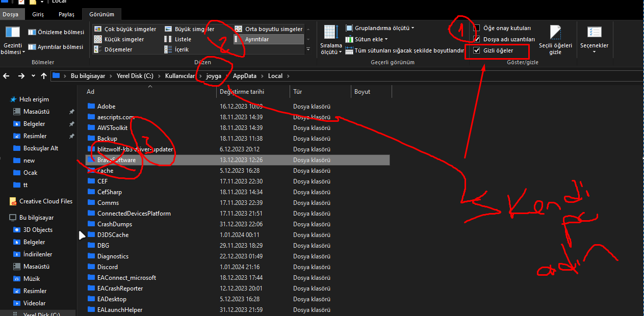Click the Comms folder icon
This screenshot has height=316, width=644.
pyautogui.click(x=91, y=203)
